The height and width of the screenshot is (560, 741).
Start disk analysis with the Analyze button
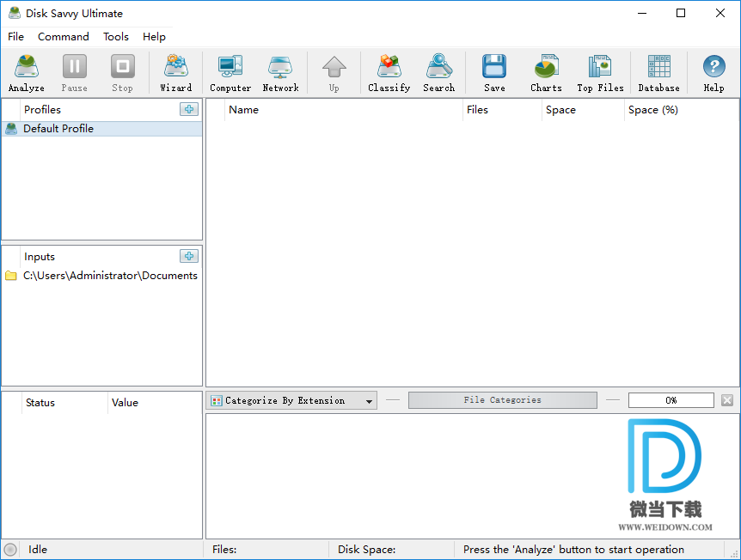pos(27,73)
